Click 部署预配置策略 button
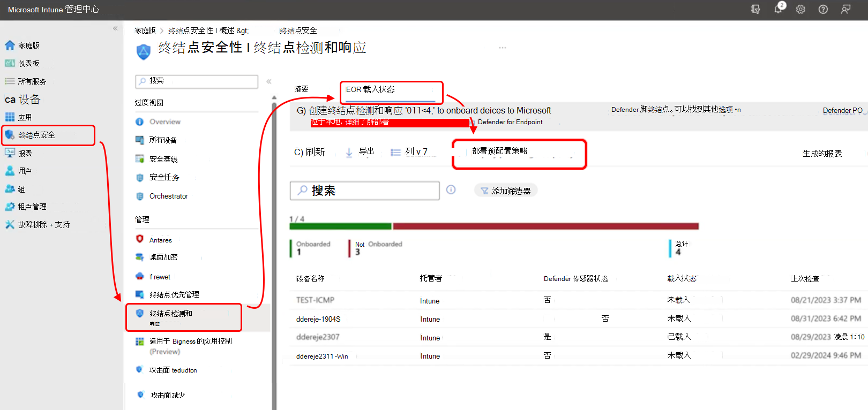868x410 pixels. pyautogui.click(x=519, y=154)
